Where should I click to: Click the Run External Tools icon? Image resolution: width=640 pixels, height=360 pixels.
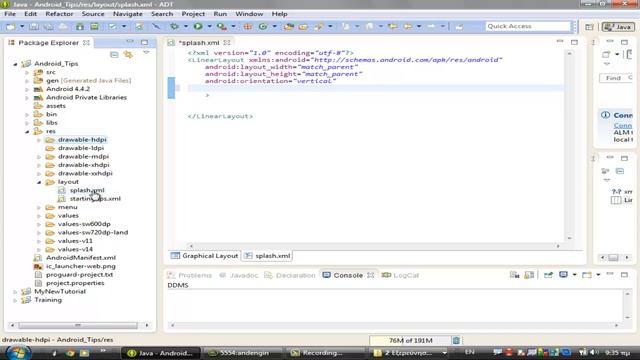(222, 27)
